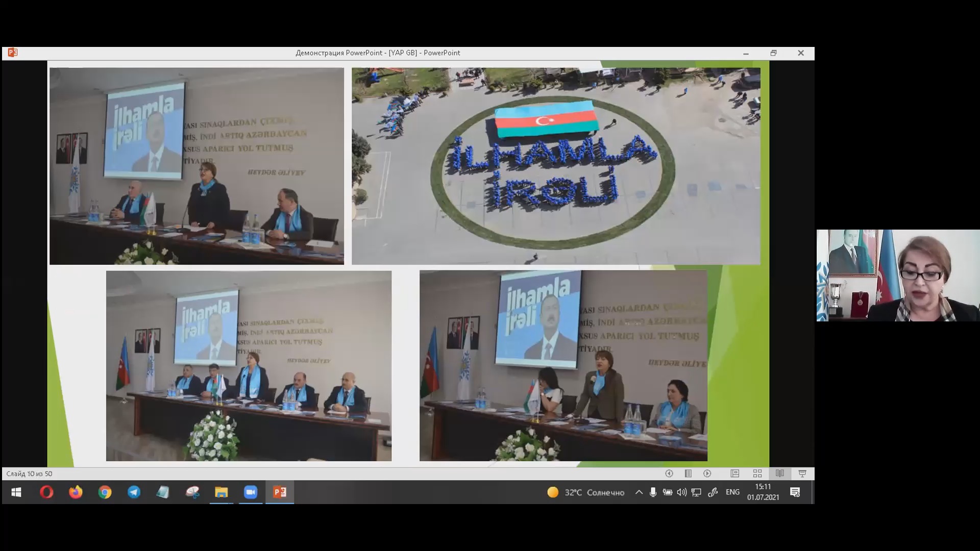This screenshot has height=551, width=980.
Task: Advance to next slide using arrow button
Action: click(x=707, y=473)
